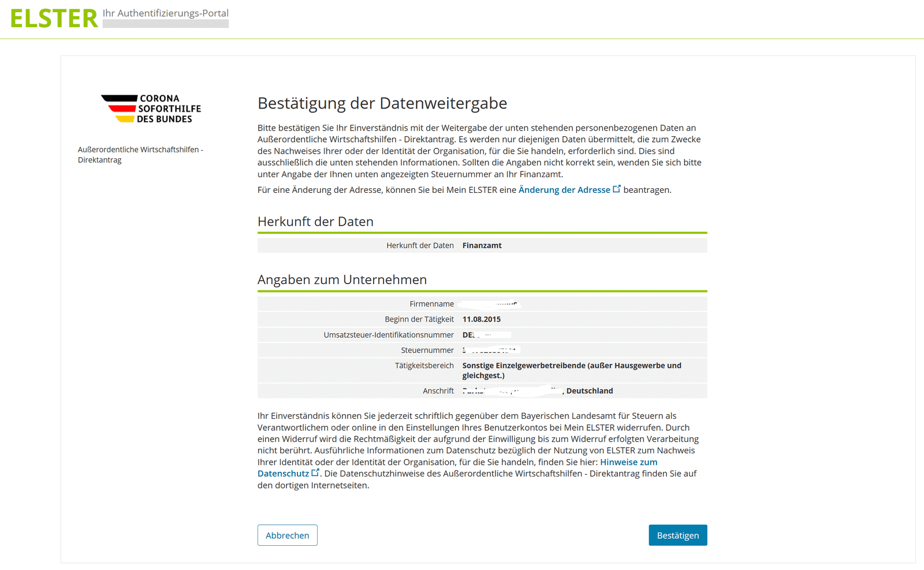Click the 'Anschrift' label
The height and width of the screenshot is (570, 924).
pos(438,391)
